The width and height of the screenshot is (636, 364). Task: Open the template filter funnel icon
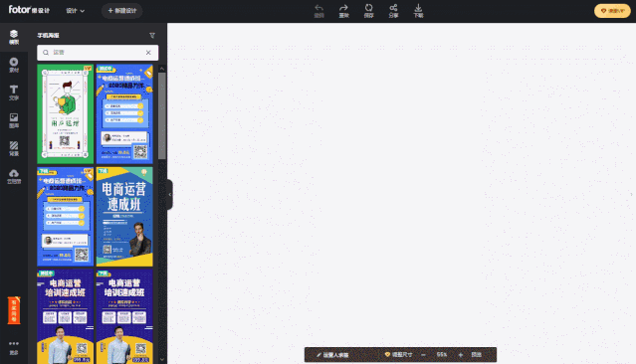point(152,36)
